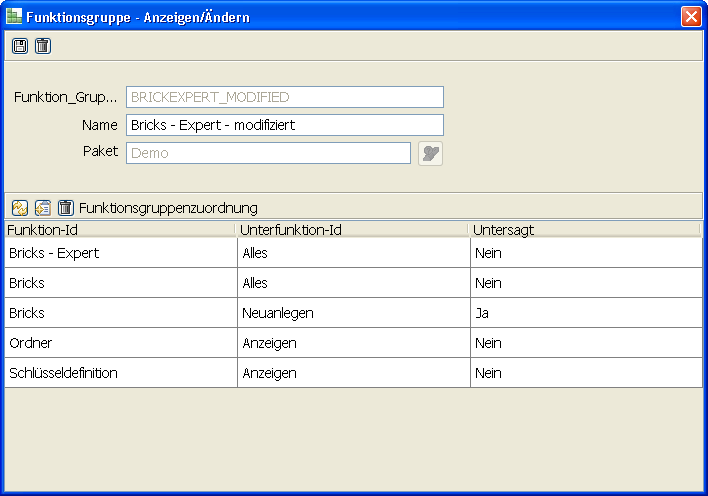This screenshot has width=708, height=496.
Task: Click the Paket field showing Demo
Action: pyautogui.click(x=268, y=153)
